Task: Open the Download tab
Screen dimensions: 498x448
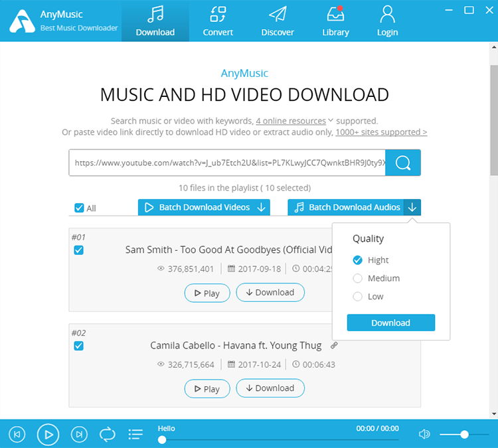Action: 155,21
